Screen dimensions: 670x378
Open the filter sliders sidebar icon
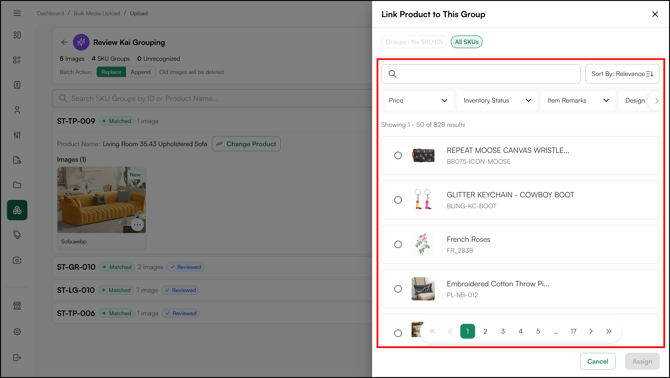tap(17, 135)
